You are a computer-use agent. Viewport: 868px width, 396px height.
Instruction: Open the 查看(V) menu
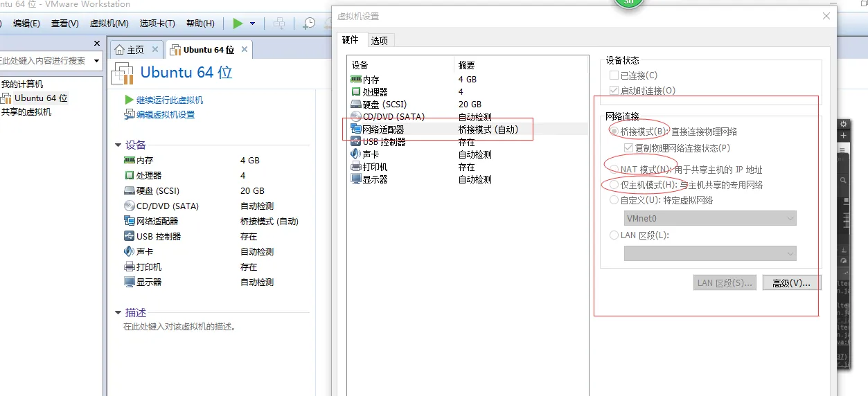(x=65, y=24)
